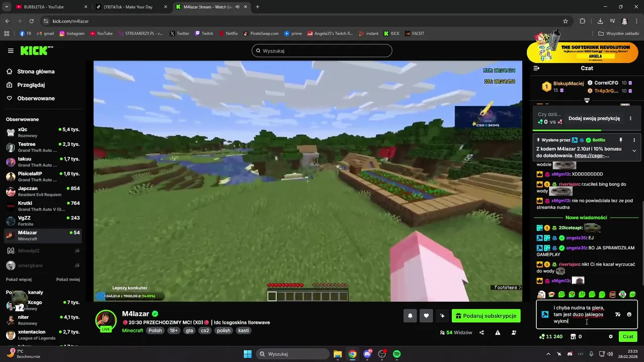Open the channel shop icon

573,336
